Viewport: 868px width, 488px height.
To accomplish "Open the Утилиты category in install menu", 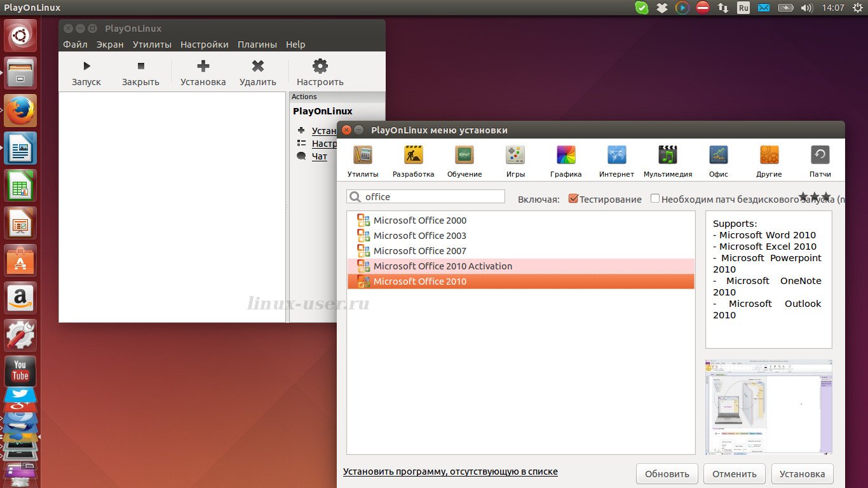I will click(x=363, y=161).
